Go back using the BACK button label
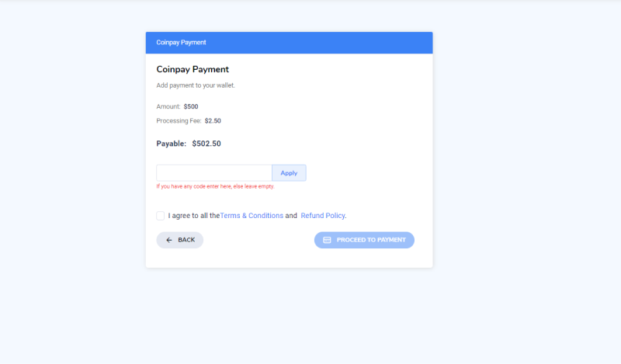The height and width of the screenshot is (364, 621). [x=186, y=240]
